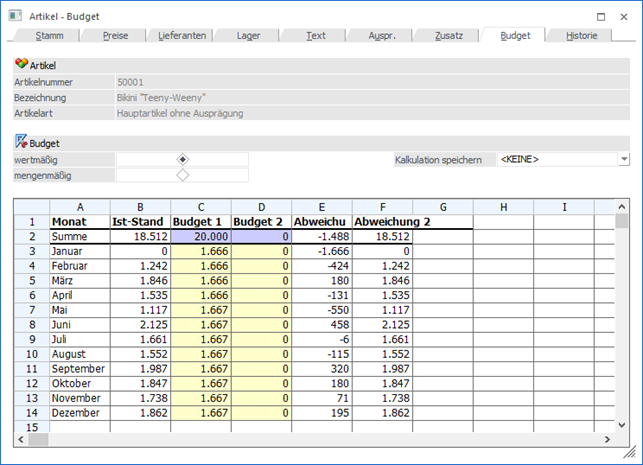This screenshot has height=465, width=643.
Task: Open the Preise tab
Action: click(x=116, y=35)
